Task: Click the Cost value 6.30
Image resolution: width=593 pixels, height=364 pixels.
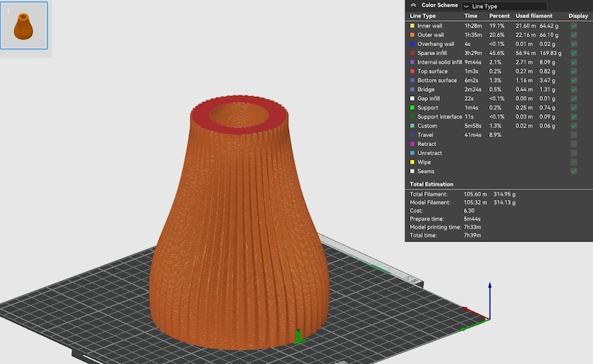Action: click(x=469, y=210)
